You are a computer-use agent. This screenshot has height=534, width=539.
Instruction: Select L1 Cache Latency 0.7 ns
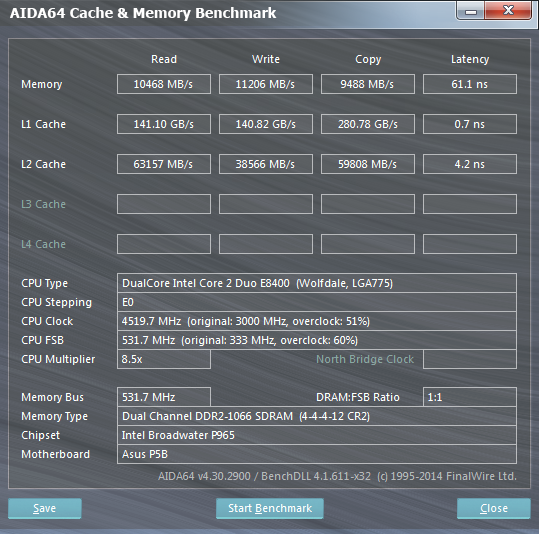pyautogui.click(x=470, y=124)
